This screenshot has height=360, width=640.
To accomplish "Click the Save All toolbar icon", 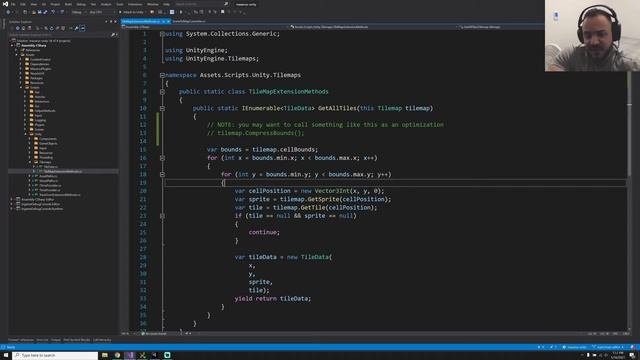I will pyautogui.click(x=45, y=12).
